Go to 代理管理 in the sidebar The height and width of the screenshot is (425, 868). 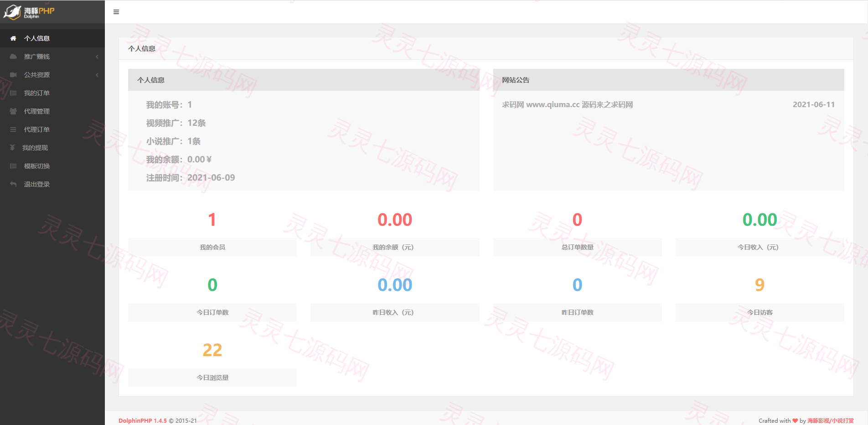tap(52, 111)
